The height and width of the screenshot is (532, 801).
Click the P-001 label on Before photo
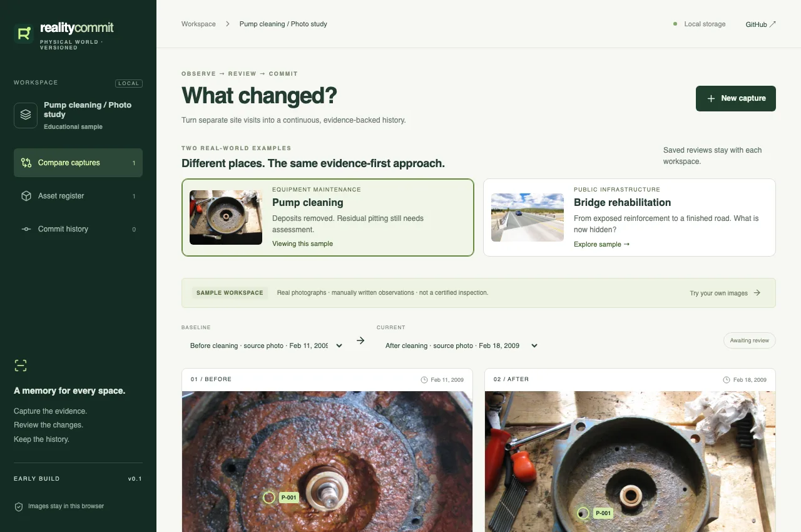click(x=289, y=498)
